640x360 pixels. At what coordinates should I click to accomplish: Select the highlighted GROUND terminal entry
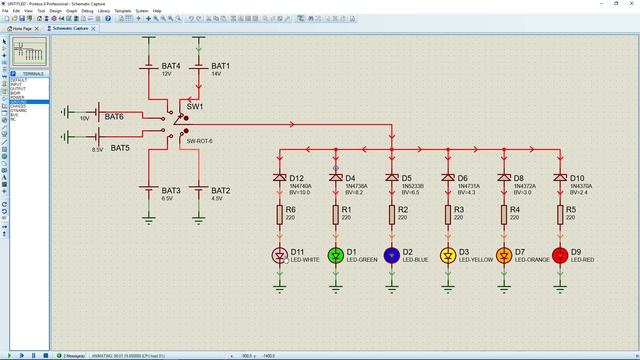(29, 102)
